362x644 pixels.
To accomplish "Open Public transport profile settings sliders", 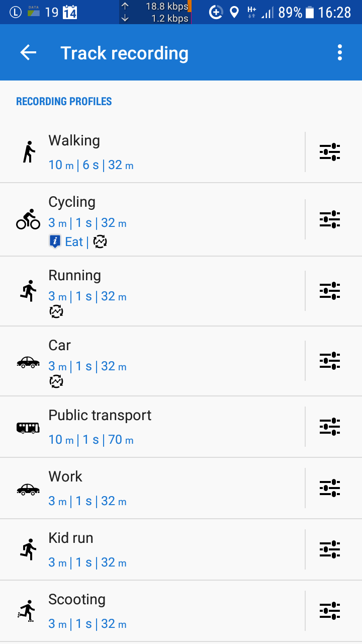I will (330, 427).
